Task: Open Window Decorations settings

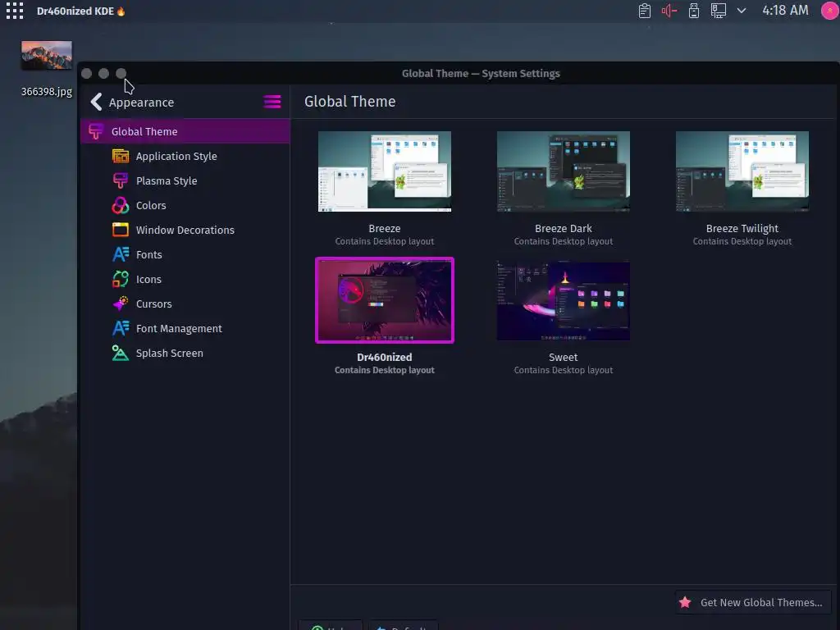Action: [185, 230]
